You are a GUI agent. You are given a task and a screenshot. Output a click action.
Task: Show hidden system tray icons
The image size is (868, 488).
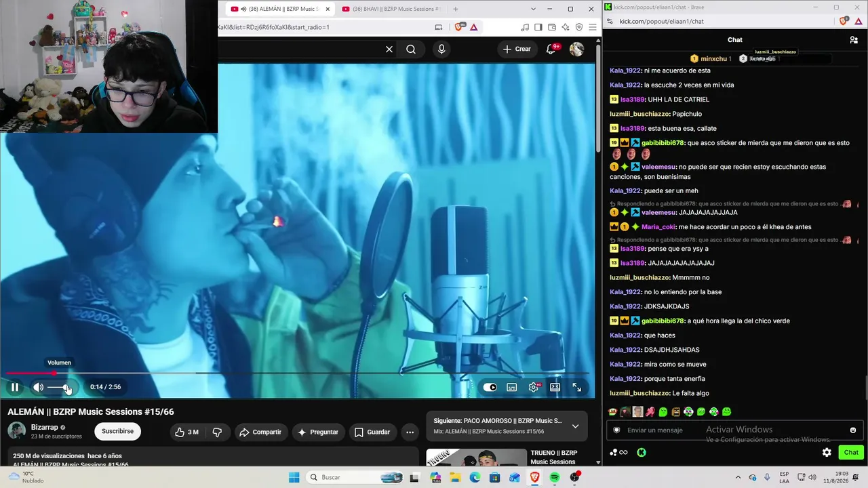[x=738, y=477]
